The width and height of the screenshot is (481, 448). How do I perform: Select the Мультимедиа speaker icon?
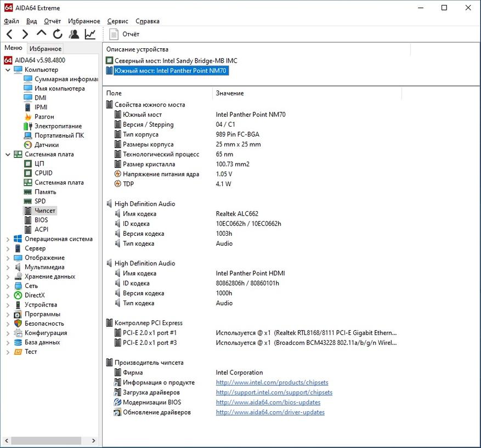[18, 267]
